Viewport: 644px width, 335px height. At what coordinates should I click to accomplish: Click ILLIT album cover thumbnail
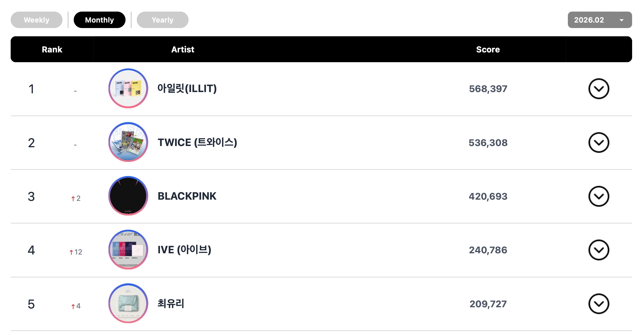pos(128,88)
